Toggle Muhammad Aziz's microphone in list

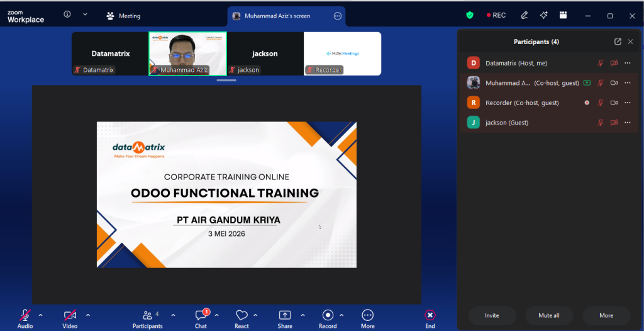(600, 83)
